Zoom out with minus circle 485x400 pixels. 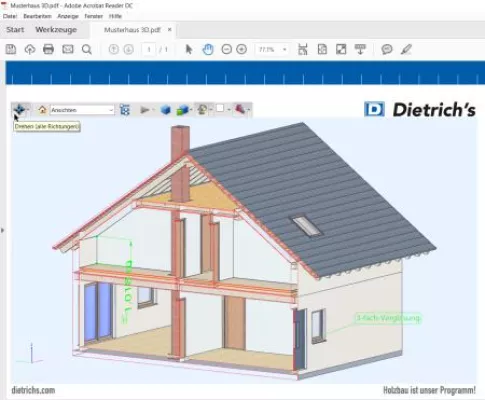[x=227, y=49]
